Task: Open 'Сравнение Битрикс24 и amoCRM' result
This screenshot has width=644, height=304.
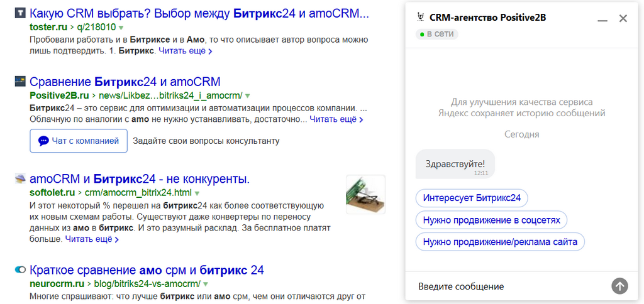Action: [125, 81]
